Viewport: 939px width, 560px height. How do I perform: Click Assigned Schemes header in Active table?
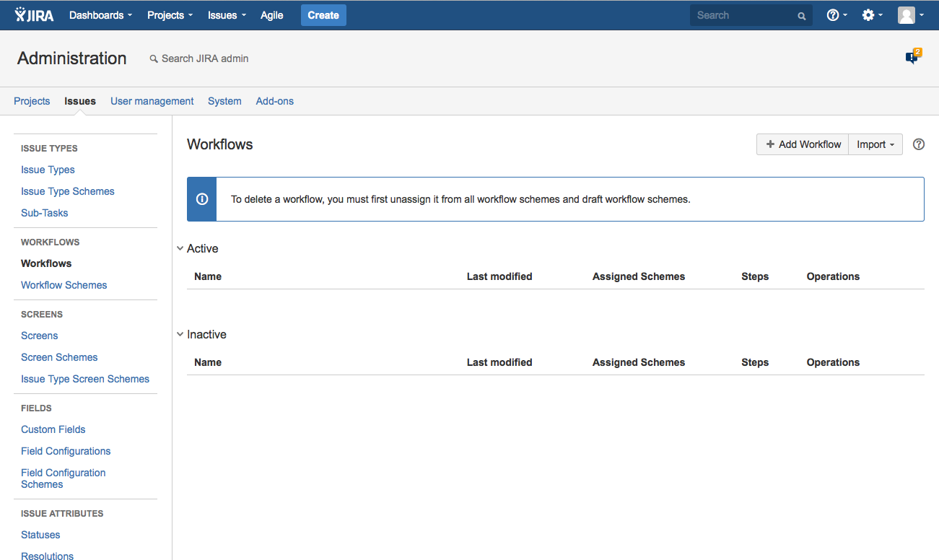639,276
